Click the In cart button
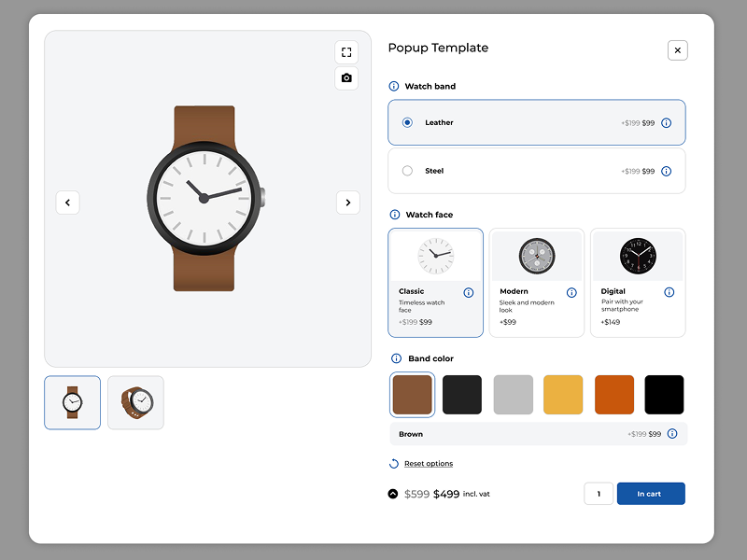 point(651,494)
